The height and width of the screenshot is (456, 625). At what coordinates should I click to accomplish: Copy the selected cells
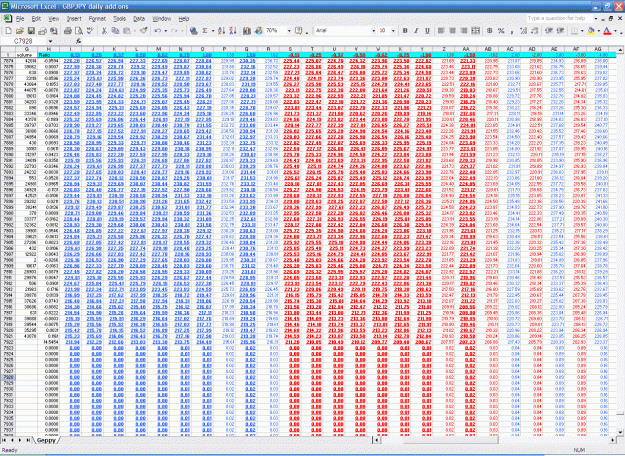[x=116, y=31]
